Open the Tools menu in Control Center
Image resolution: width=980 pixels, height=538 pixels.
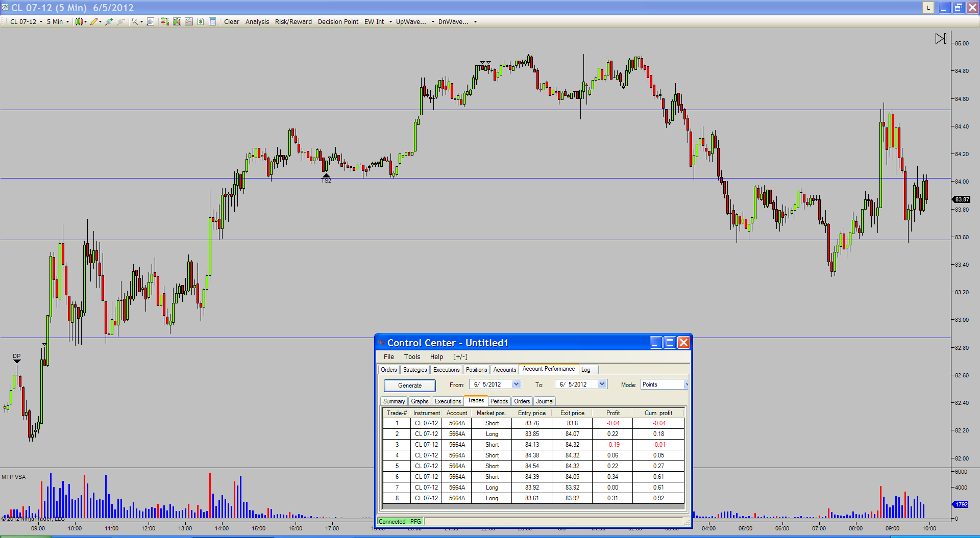tap(412, 357)
